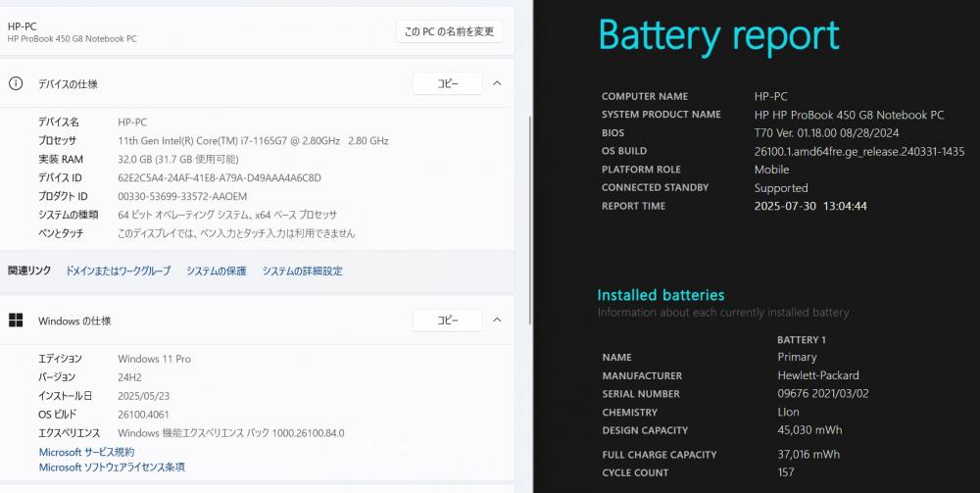Open システムの保護 link
This screenshot has height=493, width=980.
coord(217,271)
